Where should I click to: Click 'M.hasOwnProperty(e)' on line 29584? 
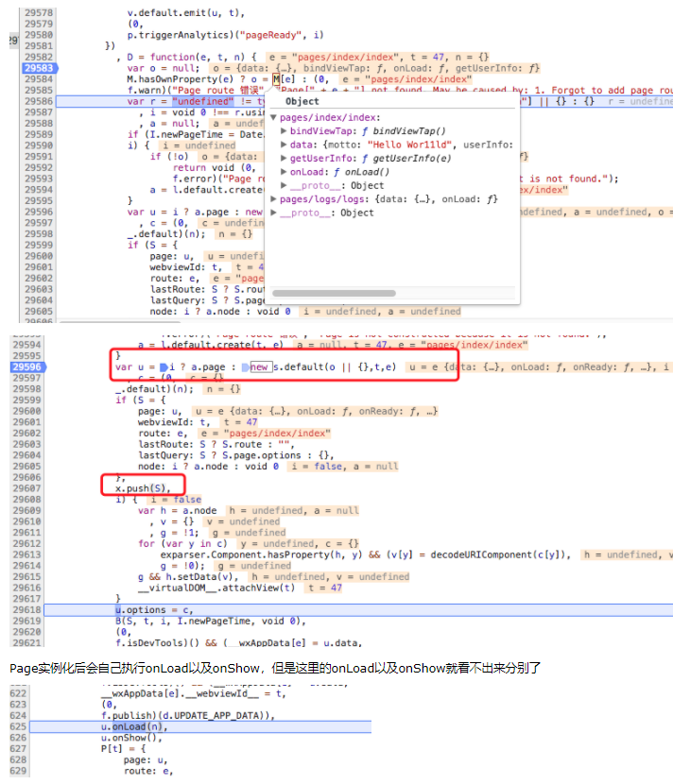(181, 79)
